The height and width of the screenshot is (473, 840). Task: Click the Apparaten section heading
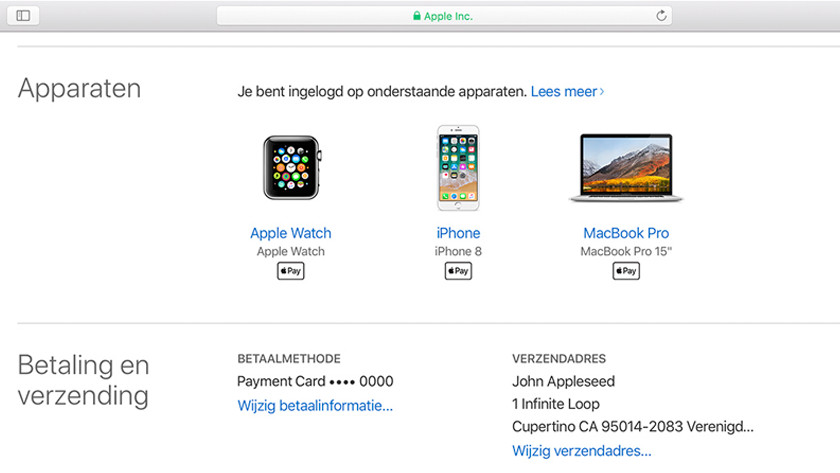pos(79,88)
